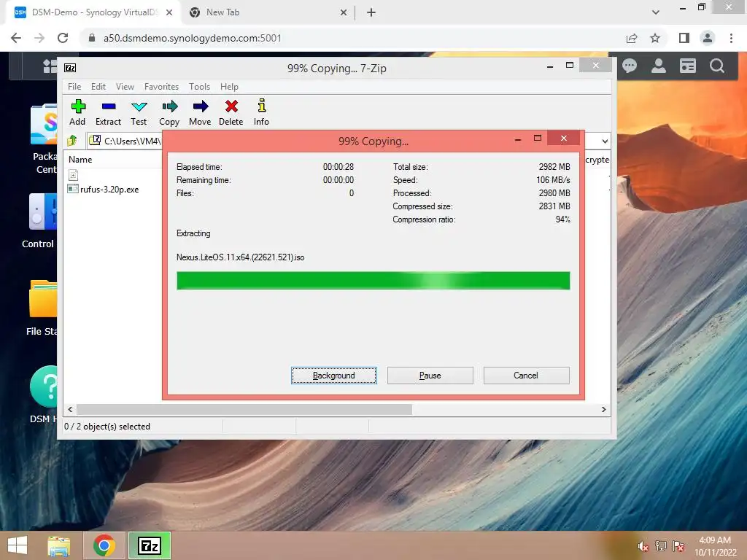Click the Compression ratio value 94%
This screenshot has width=747, height=560.
(562, 219)
